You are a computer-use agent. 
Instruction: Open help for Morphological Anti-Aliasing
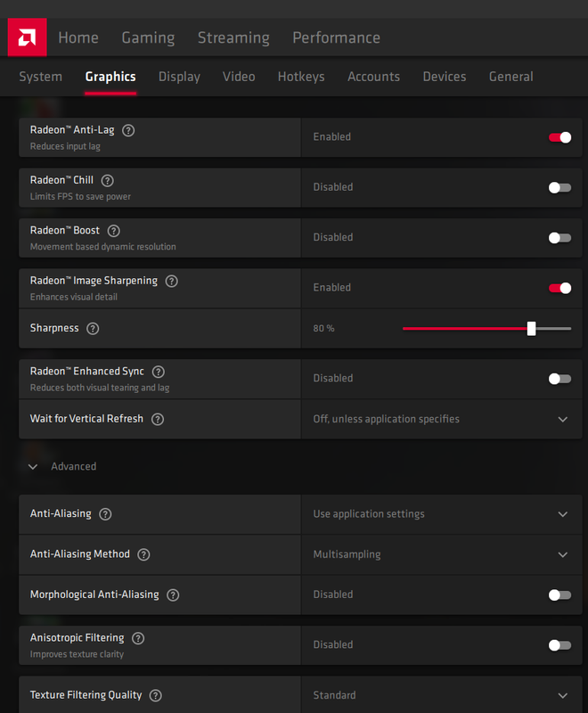[x=173, y=595]
